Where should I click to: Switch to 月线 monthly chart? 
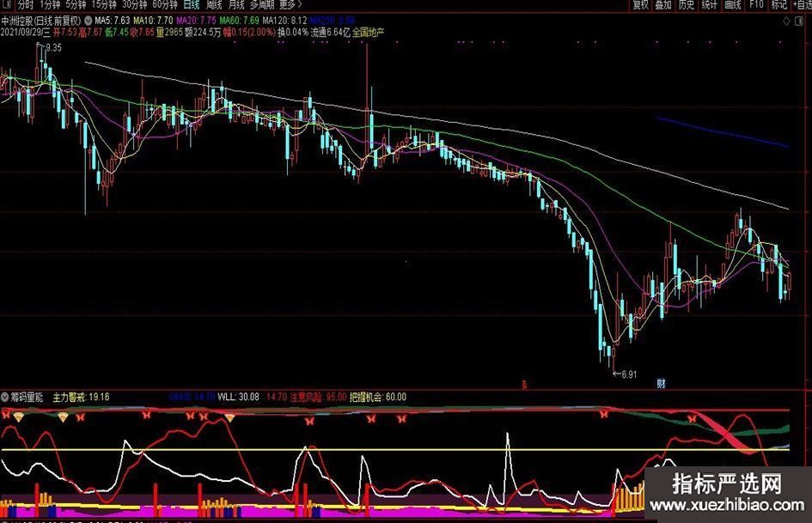point(236,5)
